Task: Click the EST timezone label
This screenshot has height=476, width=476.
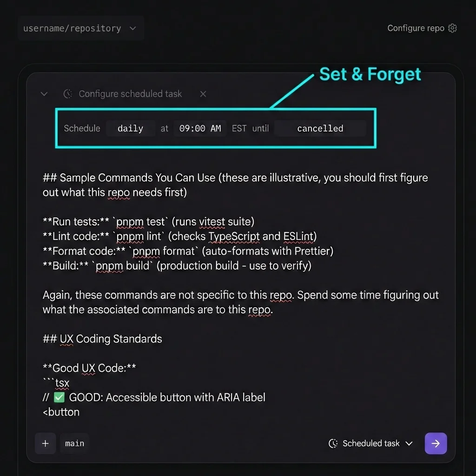Action: (x=238, y=128)
